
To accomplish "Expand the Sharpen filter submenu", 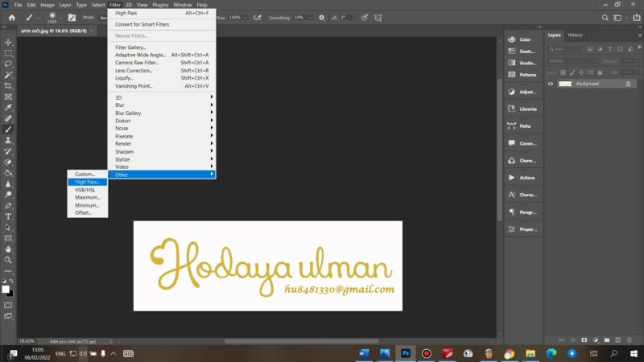I will pyautogui.click(x=161, y=151).
